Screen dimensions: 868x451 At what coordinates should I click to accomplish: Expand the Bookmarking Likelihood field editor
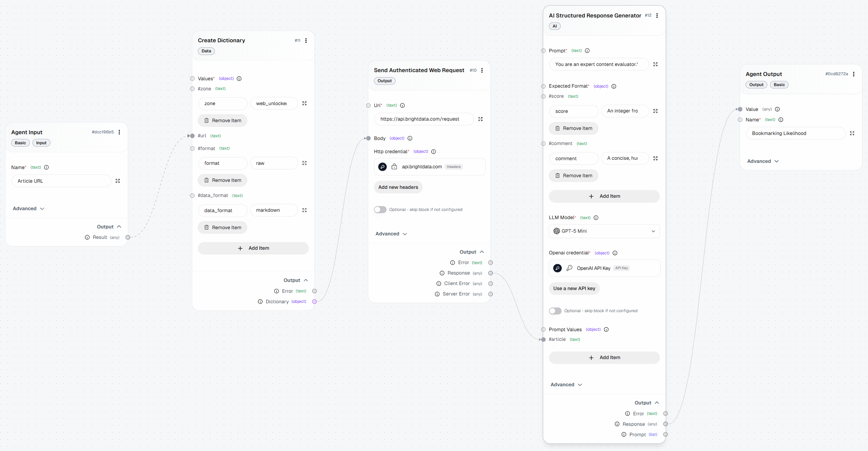point(852,133)
